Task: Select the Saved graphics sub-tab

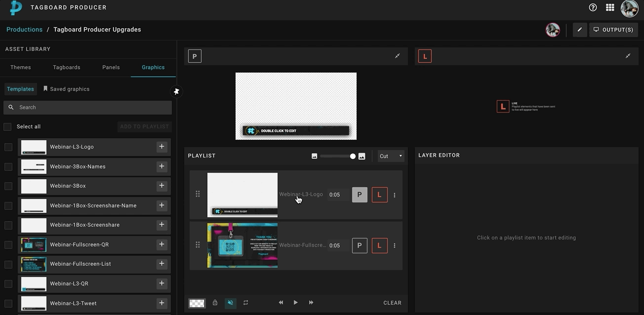Action: tap(66, 89)
